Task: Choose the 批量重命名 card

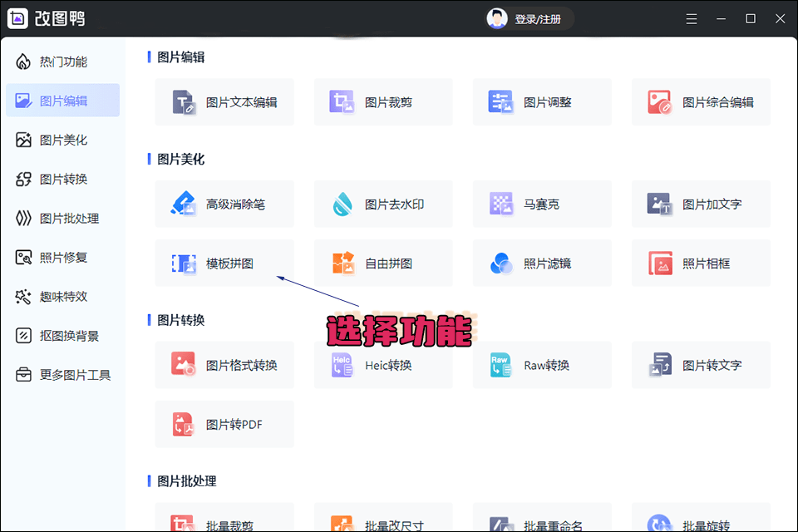Action: (542, 517)
